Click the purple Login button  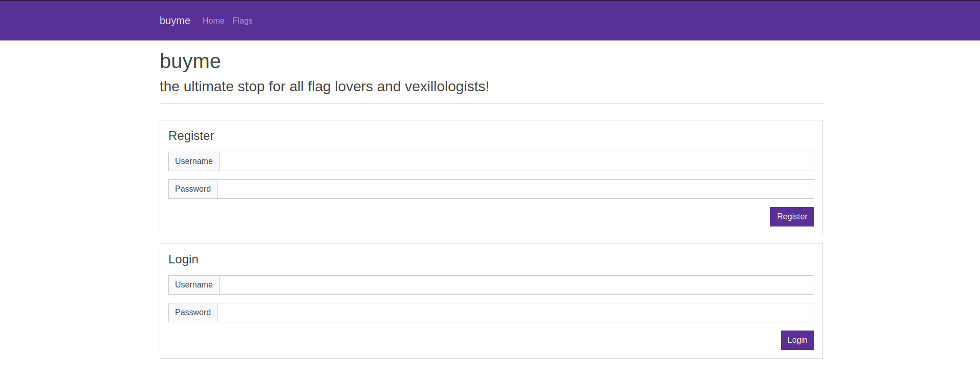tap(797, 340)
